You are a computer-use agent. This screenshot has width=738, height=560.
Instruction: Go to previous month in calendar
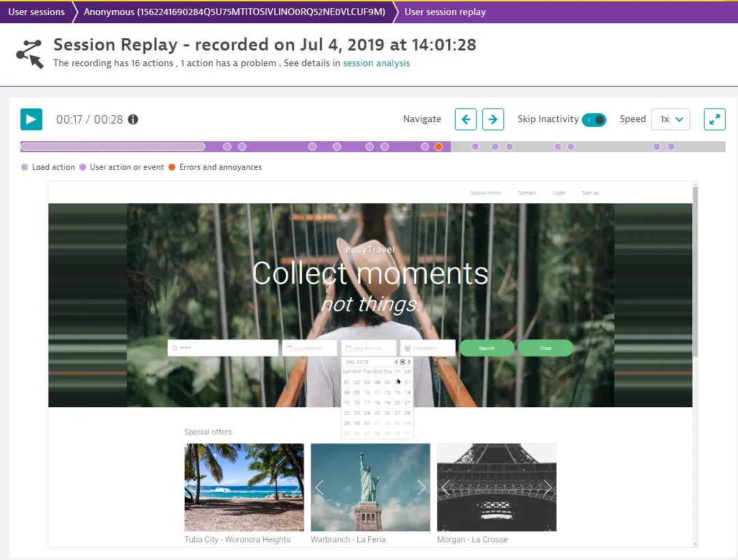tap(396, 362)
